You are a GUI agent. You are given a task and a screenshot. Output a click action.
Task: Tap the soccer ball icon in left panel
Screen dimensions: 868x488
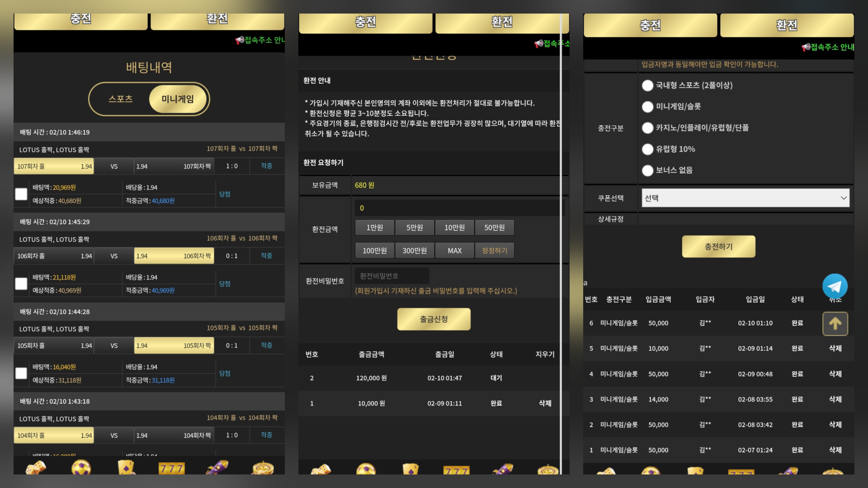[81, 467]
